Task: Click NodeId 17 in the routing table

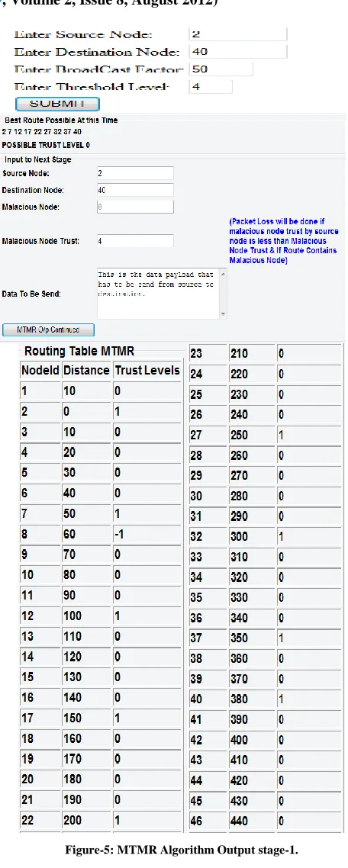Action: [27, 718]
